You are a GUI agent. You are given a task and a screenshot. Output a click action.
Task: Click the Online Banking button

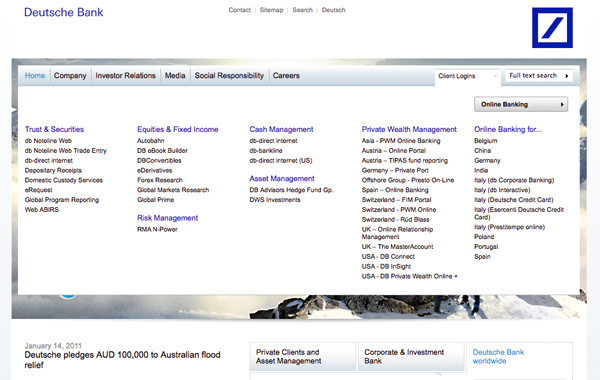point(521,104)
